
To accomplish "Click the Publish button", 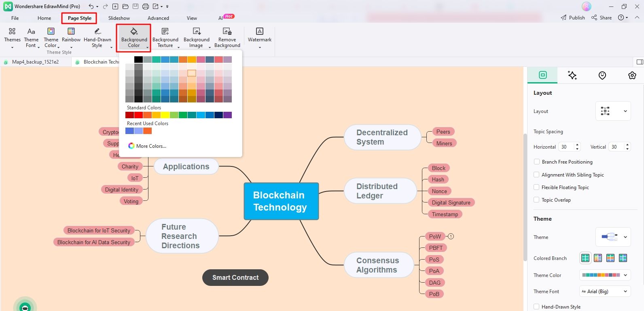I will [573, 17].
